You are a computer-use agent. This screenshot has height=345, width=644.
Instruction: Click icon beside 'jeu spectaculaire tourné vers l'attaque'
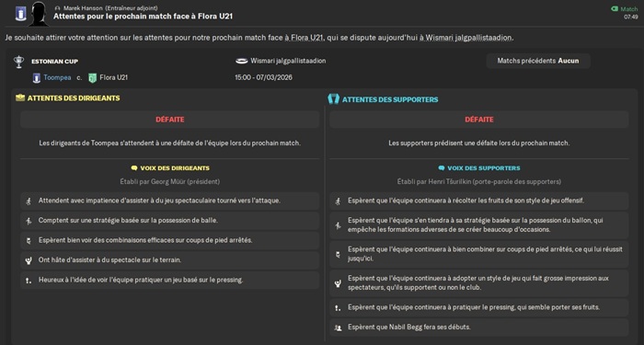(x=29, y=201)
